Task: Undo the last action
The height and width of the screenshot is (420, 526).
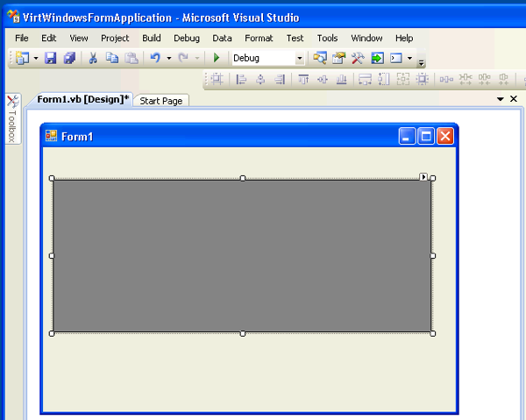Action: coord(154,58)
